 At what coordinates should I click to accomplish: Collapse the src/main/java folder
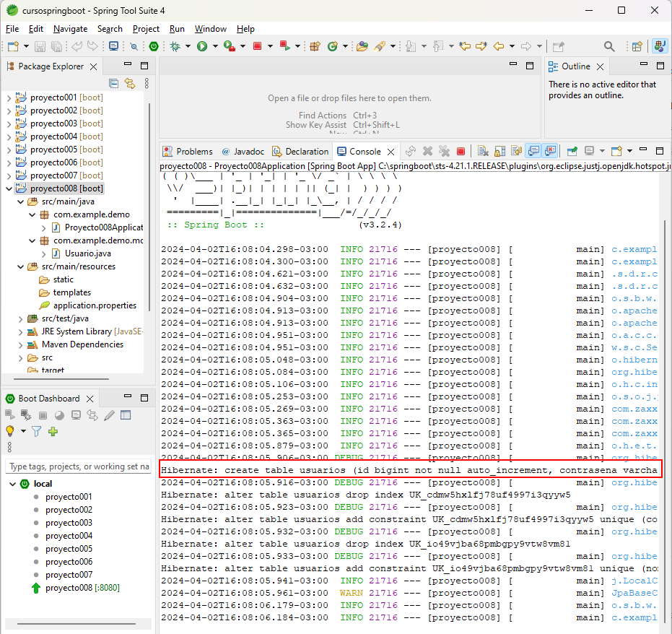click(x=20, y=201)
